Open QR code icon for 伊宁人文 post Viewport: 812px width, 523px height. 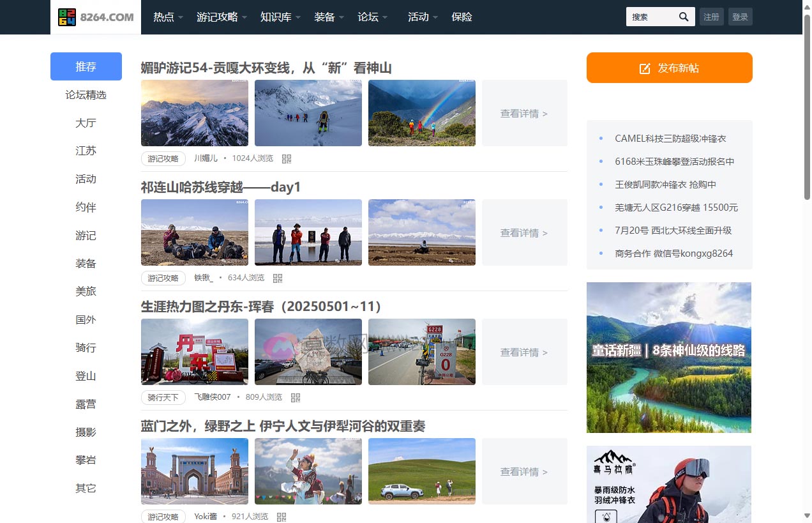coord(282,517)
